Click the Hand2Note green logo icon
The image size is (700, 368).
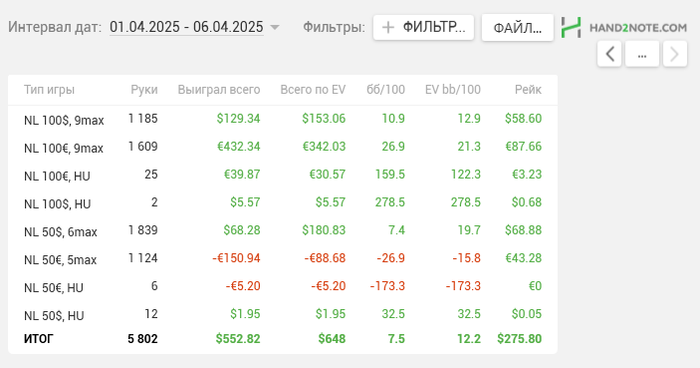coord(571,28)
